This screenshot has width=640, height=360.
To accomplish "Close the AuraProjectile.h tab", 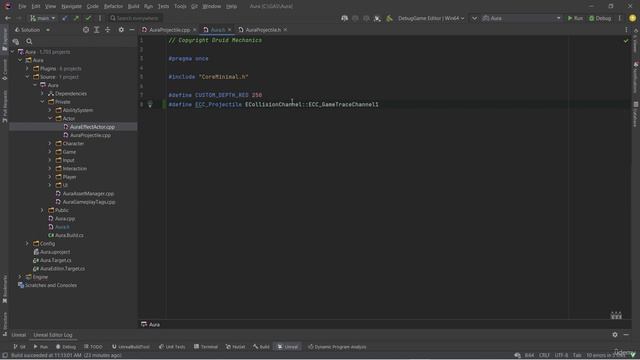I will pyautogui.click(x=285, y=30).
